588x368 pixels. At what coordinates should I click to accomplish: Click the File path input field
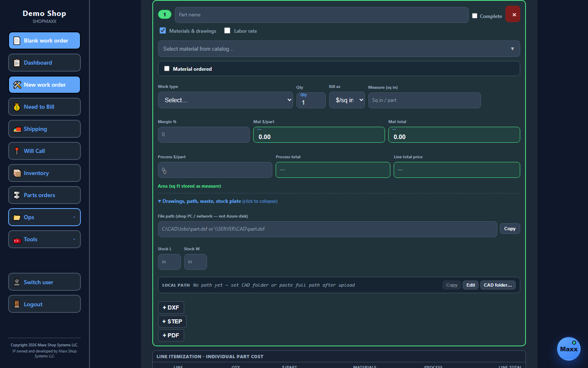(x=327, y=229)
